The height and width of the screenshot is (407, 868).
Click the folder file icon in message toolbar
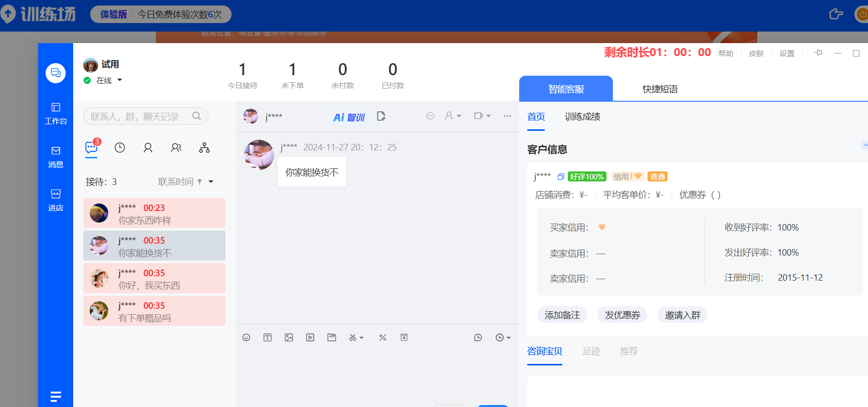click(332, 337)
